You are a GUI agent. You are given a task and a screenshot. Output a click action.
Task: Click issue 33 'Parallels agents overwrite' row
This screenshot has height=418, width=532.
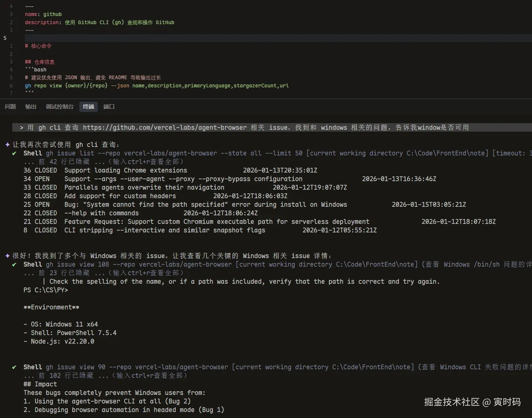point(185,187)
